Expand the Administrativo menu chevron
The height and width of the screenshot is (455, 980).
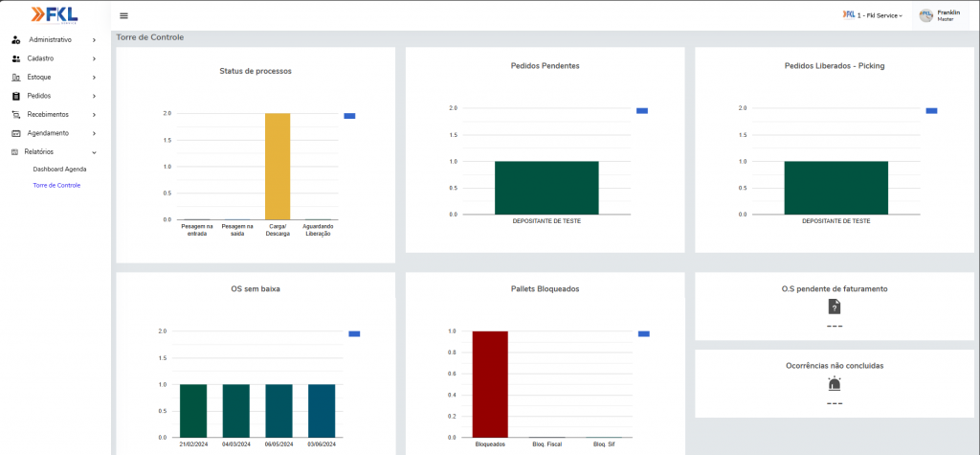(x=94, y=40)
